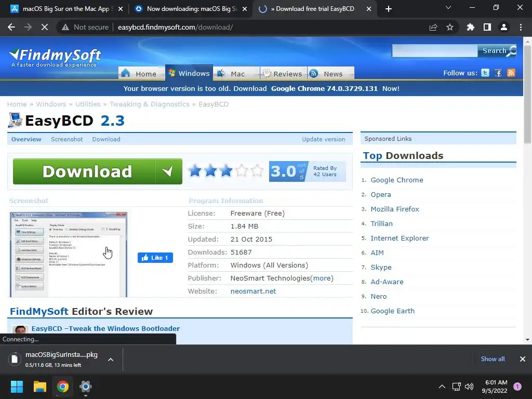
Task: Open the News navigation tab
Action: point(331,74)
